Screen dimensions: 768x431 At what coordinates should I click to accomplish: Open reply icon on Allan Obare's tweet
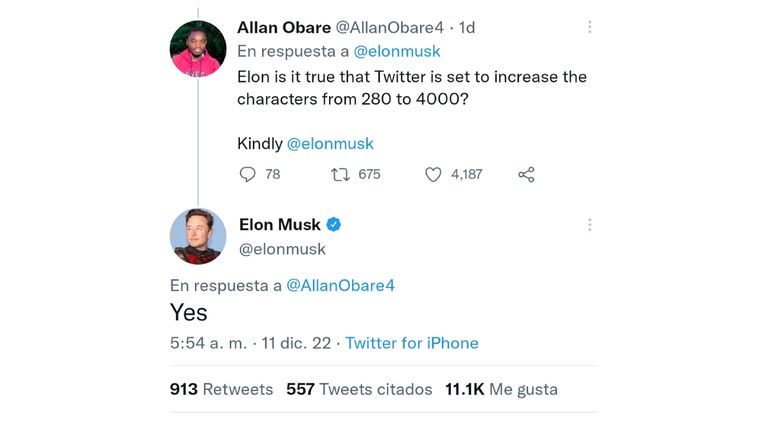[x=247, y=174]
